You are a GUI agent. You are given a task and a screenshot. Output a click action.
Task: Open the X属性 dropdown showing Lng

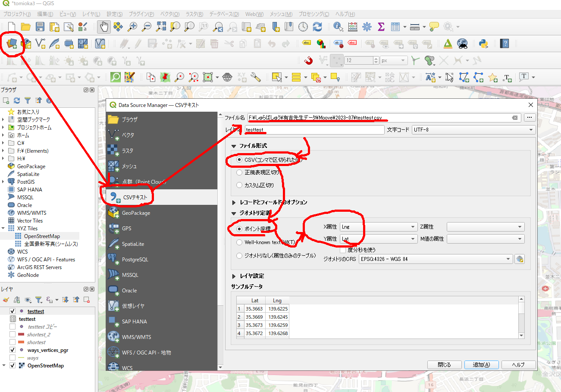pyautogui.click(x=377, y=227)
